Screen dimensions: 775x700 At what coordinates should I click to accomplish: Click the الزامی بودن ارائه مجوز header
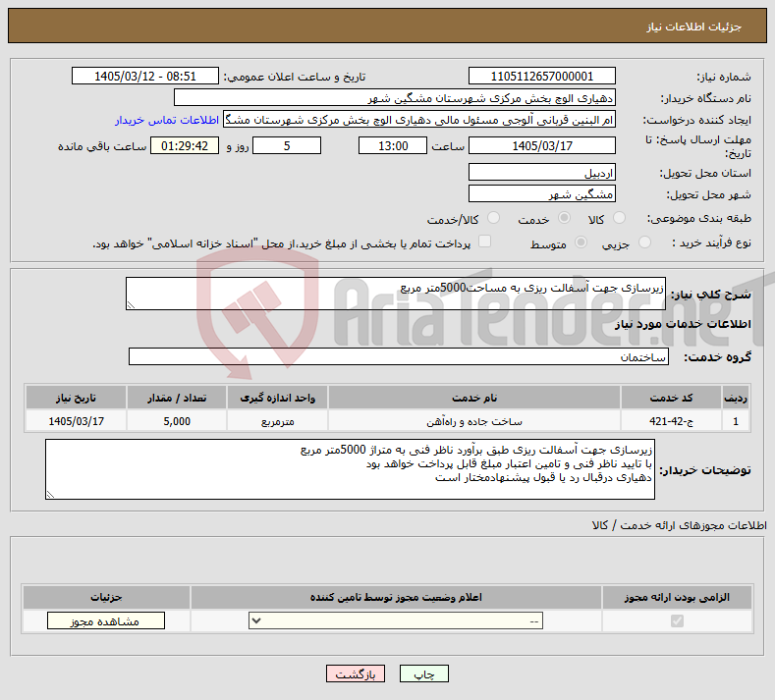[x=677, y=597]
